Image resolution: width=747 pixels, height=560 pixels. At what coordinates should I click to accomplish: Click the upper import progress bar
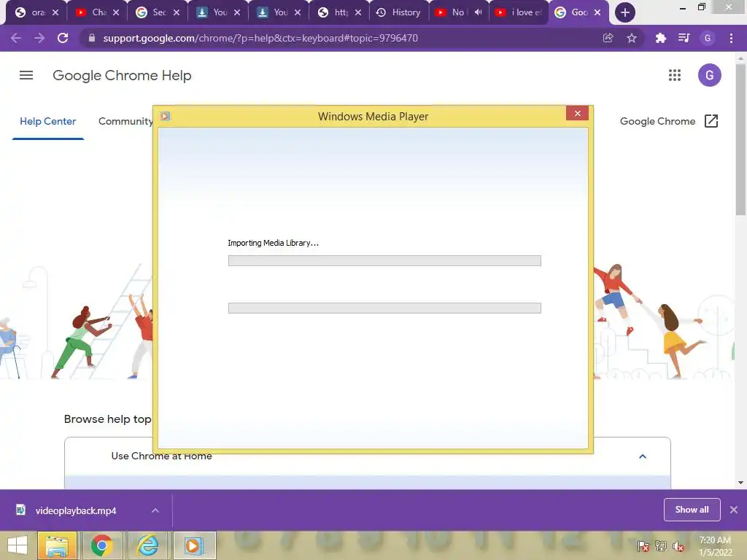[x=384, y=260]
